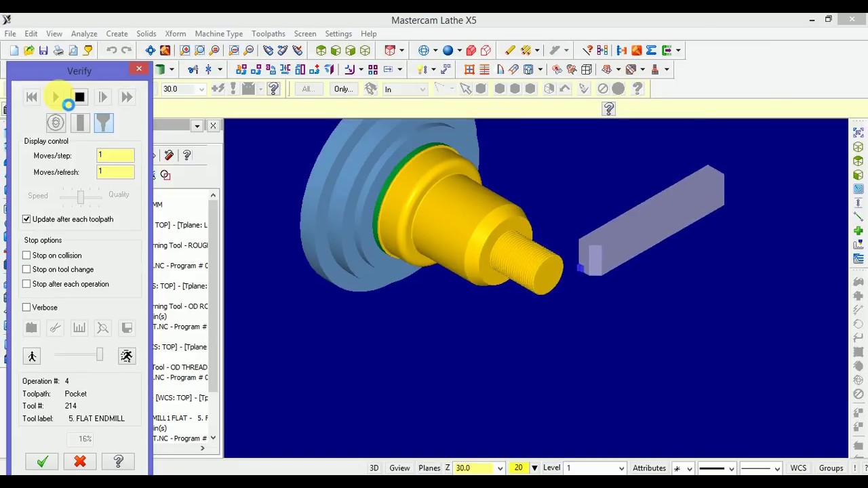Cancel Verify with the red X button
868x488 pixels.
pos(80,462)
